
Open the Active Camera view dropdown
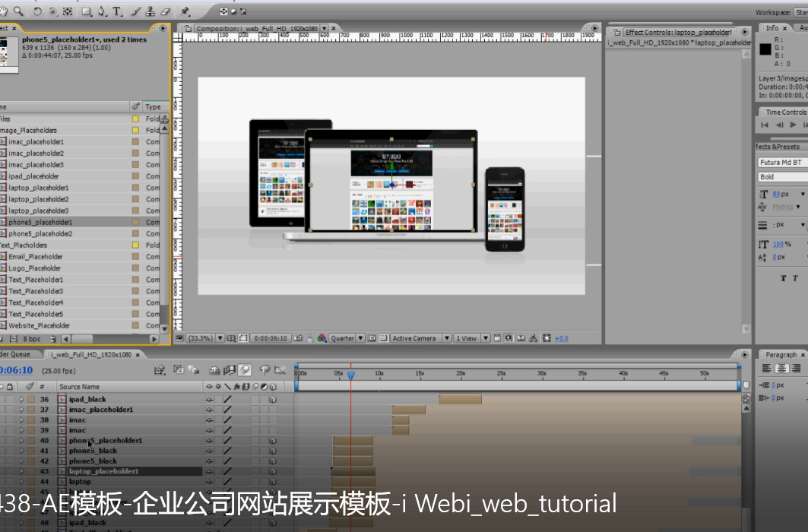pos(420,338)
